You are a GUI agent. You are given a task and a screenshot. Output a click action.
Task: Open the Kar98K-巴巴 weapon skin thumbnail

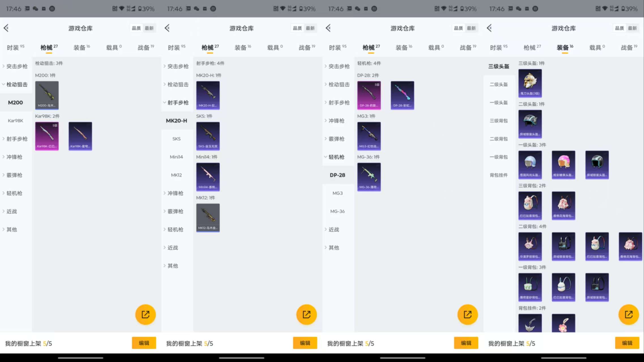point(47,136)
